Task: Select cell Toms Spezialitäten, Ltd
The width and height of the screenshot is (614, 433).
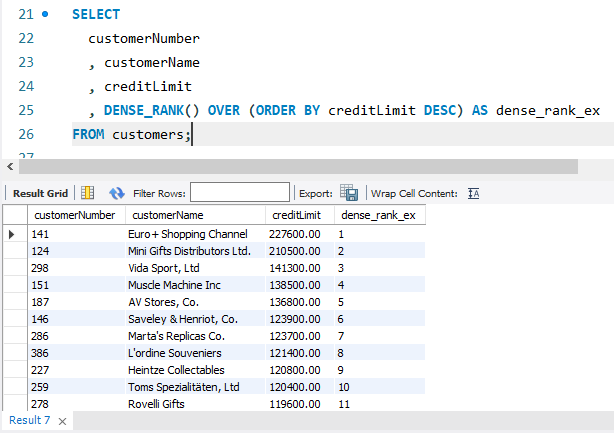Action: point(195,387)
